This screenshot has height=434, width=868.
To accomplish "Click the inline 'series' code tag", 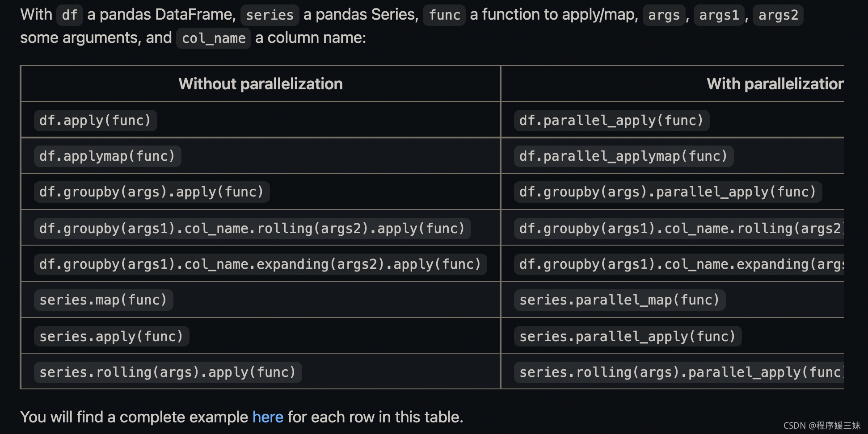I will tap(270, 15).
